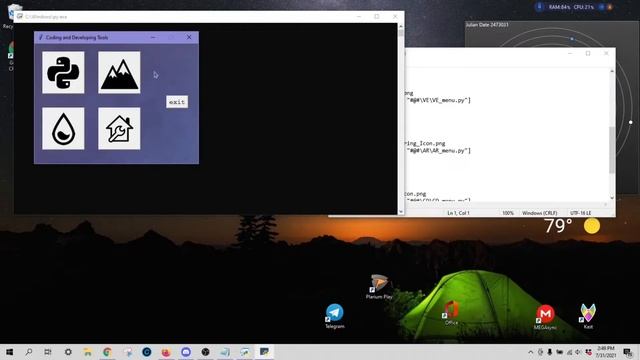Image resolution: width=640 pixels, height=360 pixels.
Task: Open the blue circle C app on taskbar
Action: (x=147, y=352)
